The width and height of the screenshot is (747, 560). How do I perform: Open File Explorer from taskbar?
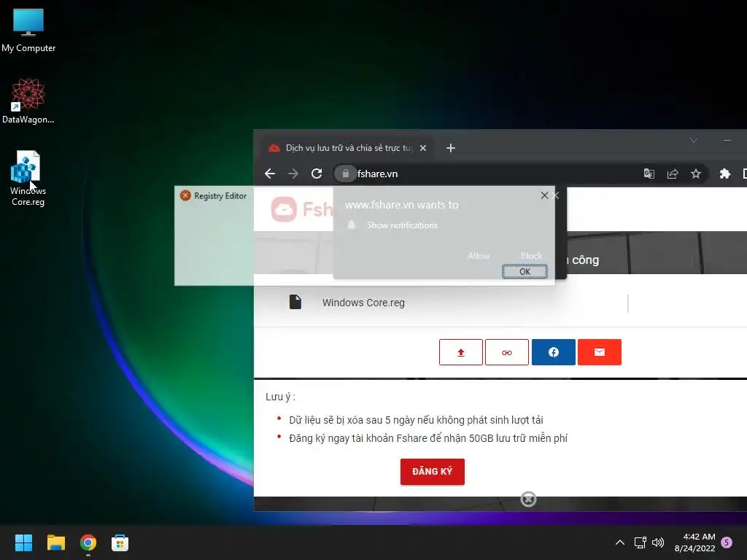pos(55,542)
